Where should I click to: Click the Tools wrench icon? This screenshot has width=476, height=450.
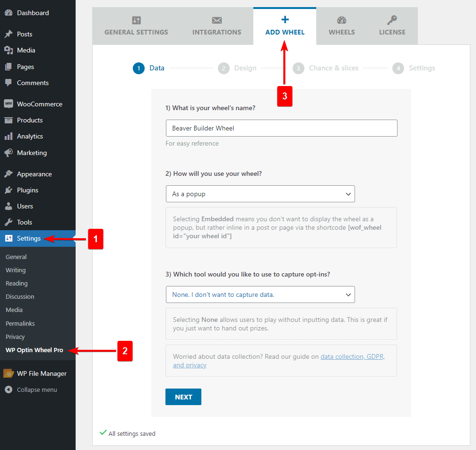click(x=9, y=222)
